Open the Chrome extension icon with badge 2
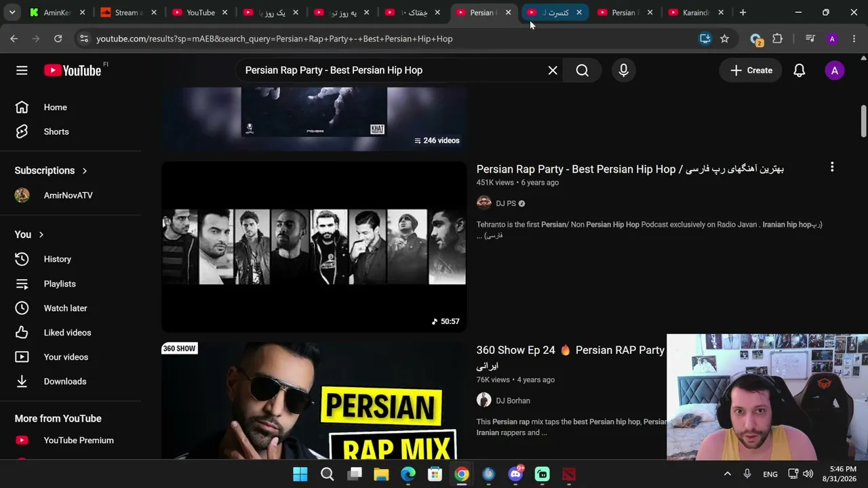Viewport: 868px width, 488px height. tap(756, 39)
